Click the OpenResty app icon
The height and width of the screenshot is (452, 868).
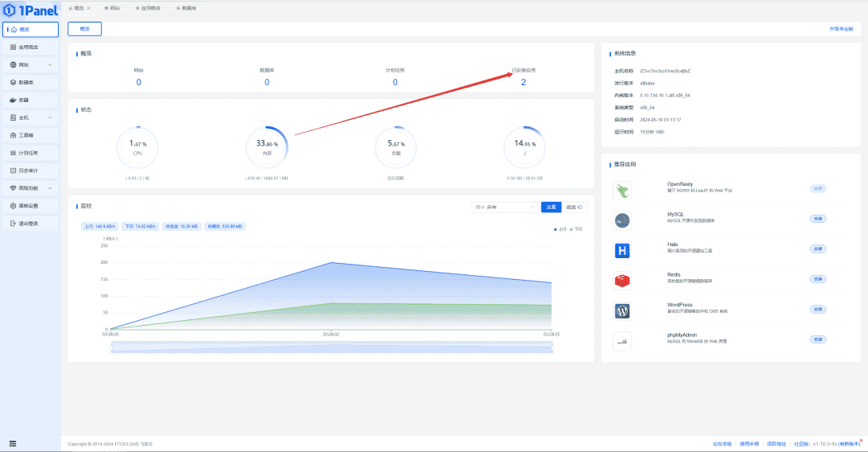[622, 190]
